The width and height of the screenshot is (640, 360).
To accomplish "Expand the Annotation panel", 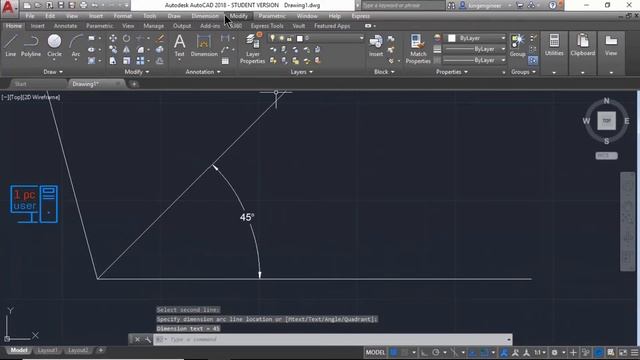I will [x=203, y=72].
